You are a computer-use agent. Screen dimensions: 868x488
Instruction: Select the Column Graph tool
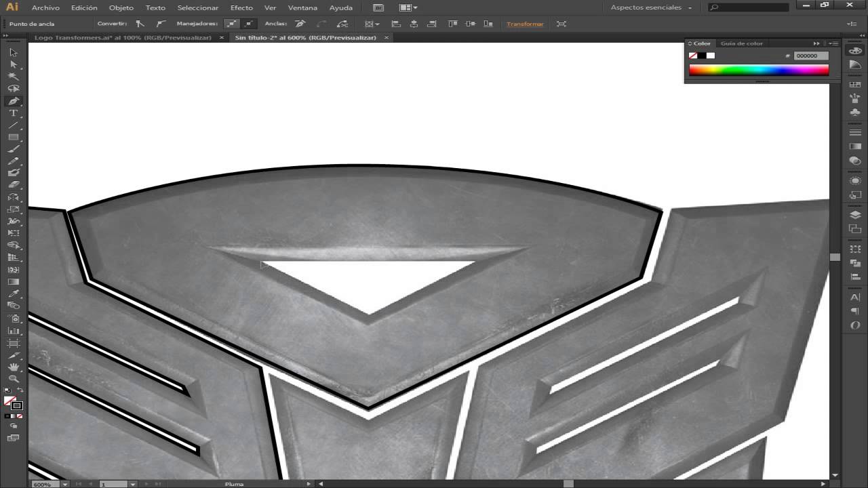tap(13, 331)
